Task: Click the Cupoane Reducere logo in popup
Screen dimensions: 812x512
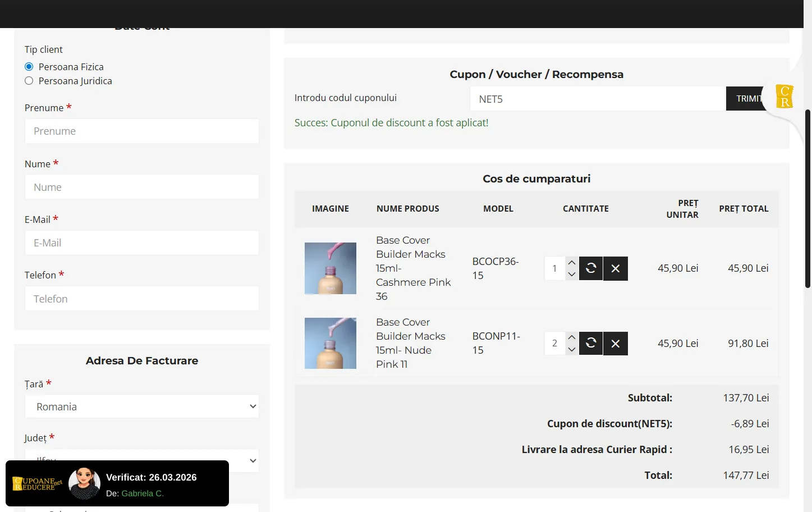Action: [37, 483]
